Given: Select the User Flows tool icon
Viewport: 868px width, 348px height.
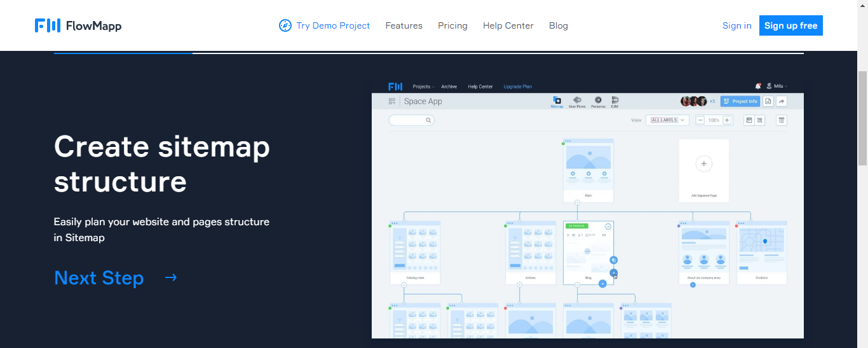Looking at the screenshot, I should pyautogui.click(x=577, y=101).
